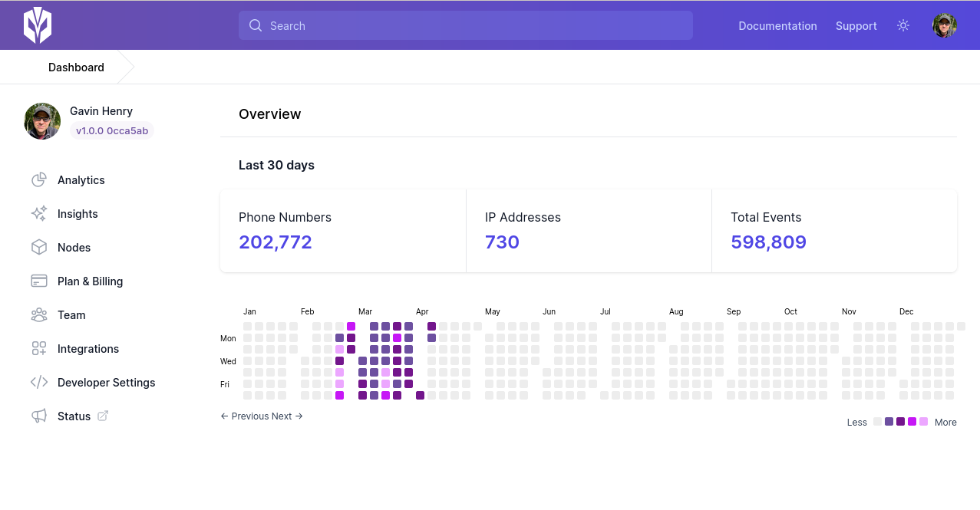Select the Status megaphone icon

[38, 416]
